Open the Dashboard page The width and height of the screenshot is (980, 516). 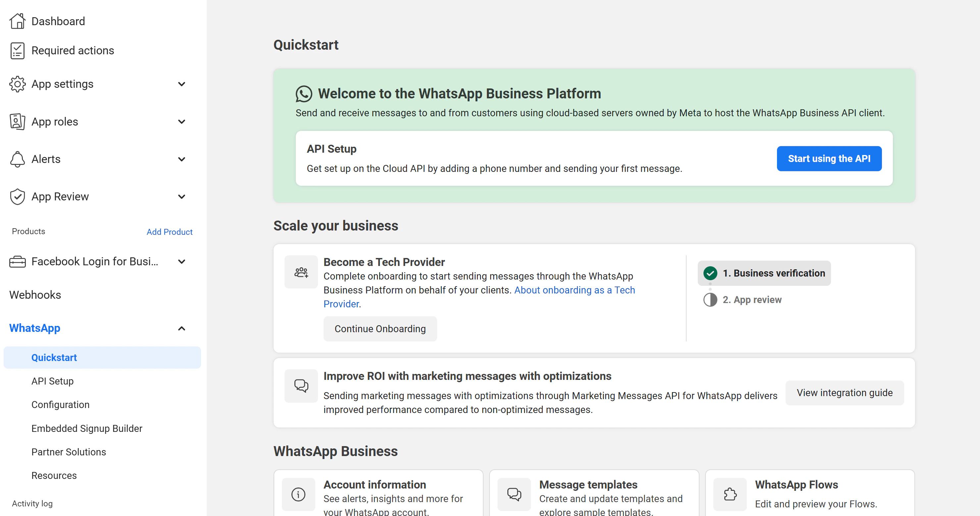tap(58, 21)
